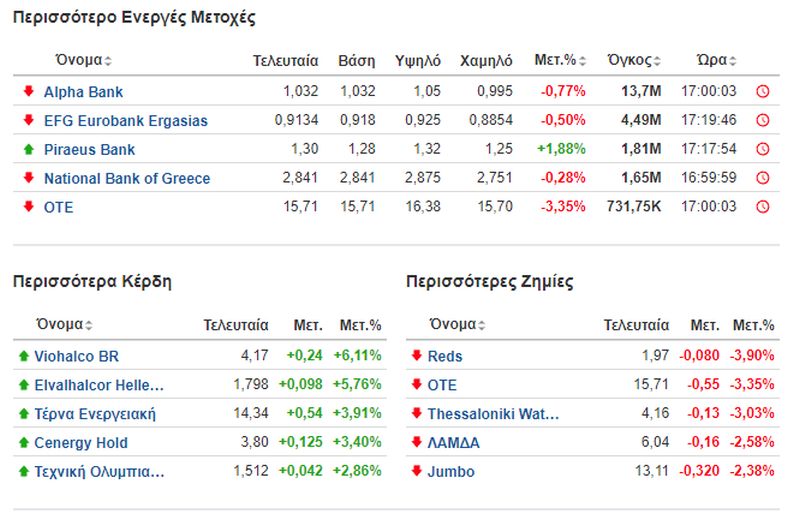
Task: Click the clock icon in National Bank row
Action: tap(762, 178)
